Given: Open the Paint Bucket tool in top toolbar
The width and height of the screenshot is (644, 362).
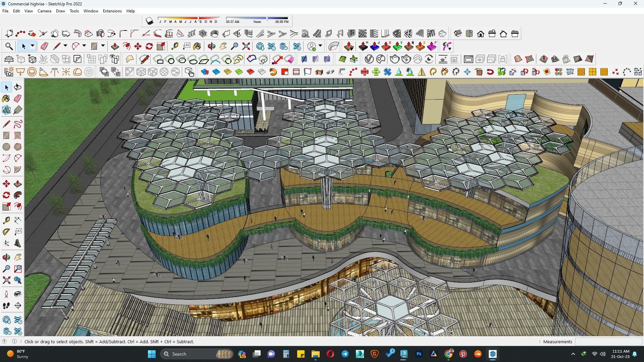Looking at the screenshot, I should click(x=197, y=46).
